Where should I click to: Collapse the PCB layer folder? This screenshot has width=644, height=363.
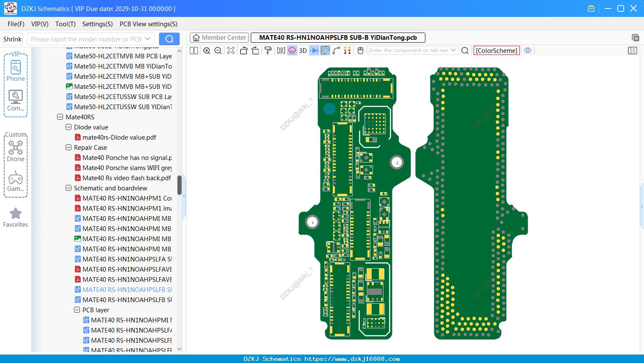tap(77, 310)
